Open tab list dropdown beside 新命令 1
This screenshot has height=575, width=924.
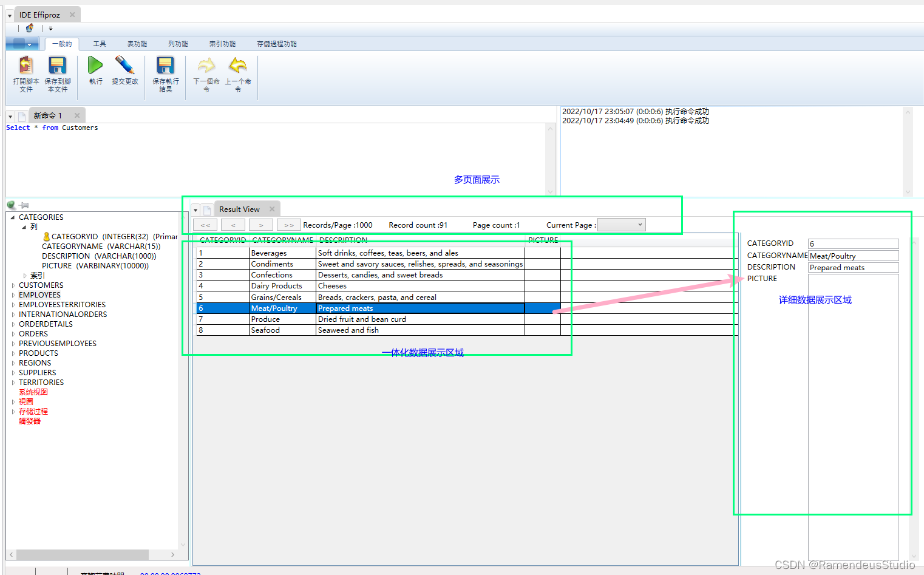click(x=10, y=117)
